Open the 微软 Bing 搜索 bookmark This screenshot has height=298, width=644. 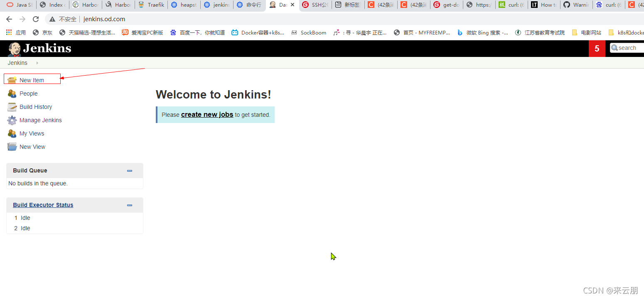click(482, 32)
